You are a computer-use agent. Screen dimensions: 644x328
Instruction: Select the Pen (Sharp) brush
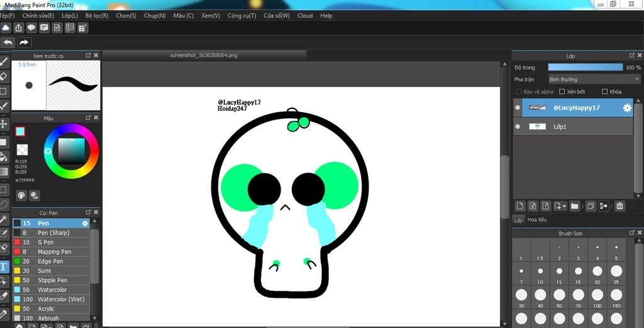[x=52, y=233]
